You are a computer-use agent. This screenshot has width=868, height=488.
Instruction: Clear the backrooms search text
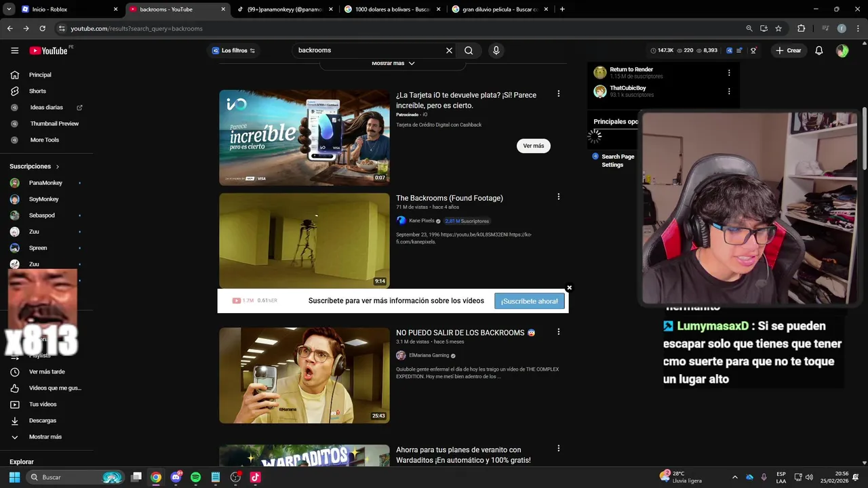coord(449,50)
